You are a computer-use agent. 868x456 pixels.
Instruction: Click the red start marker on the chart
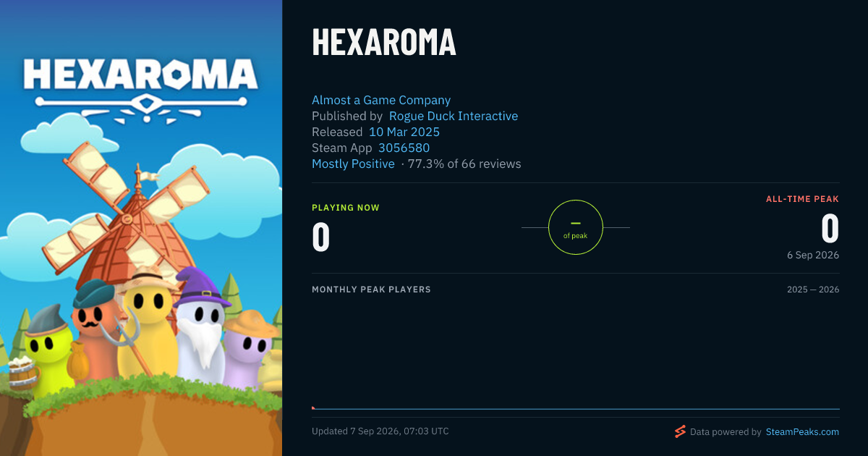pos(313,408)
